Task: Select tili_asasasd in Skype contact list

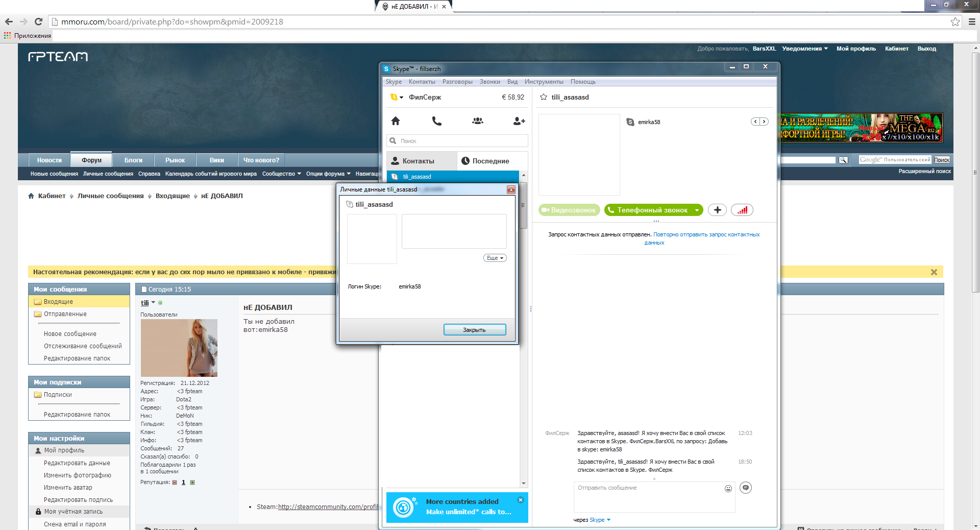Action: tap(453, 177)
